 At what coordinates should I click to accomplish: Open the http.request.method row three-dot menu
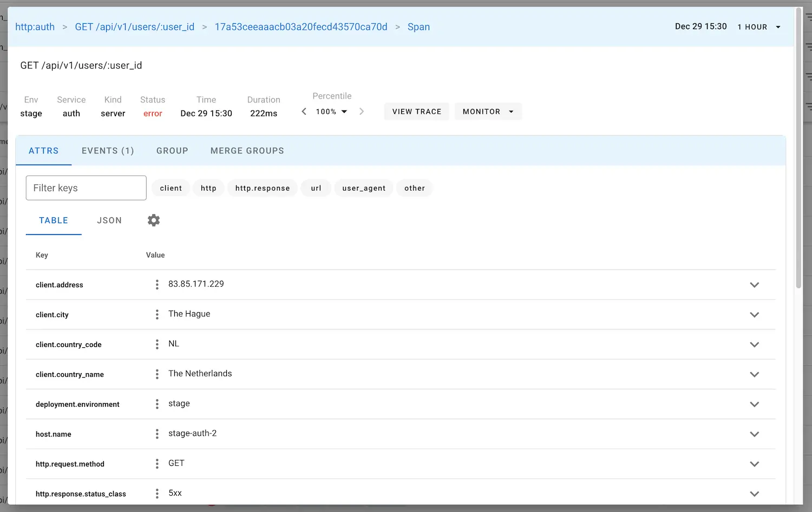tap(157, 464)
